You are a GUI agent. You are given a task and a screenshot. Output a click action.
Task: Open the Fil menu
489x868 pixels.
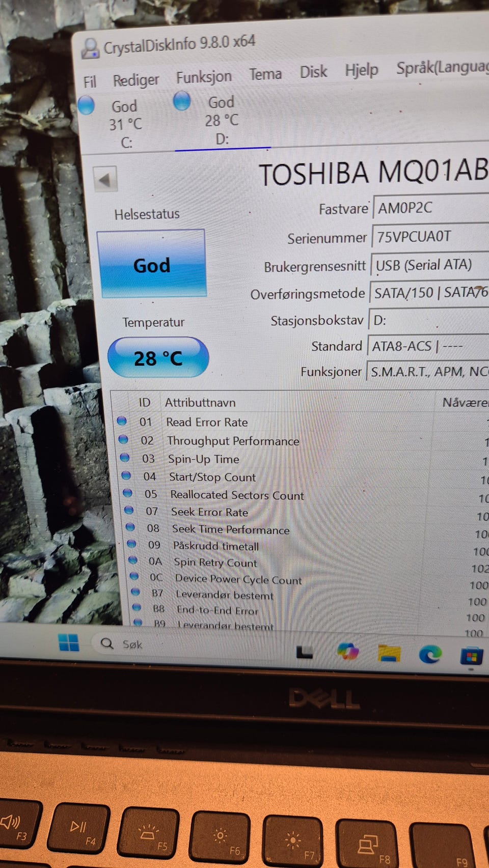coord(90,82)
